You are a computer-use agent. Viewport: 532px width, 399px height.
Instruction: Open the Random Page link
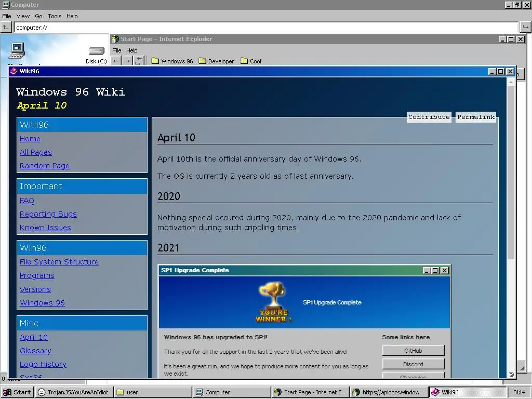coord(45,166)
